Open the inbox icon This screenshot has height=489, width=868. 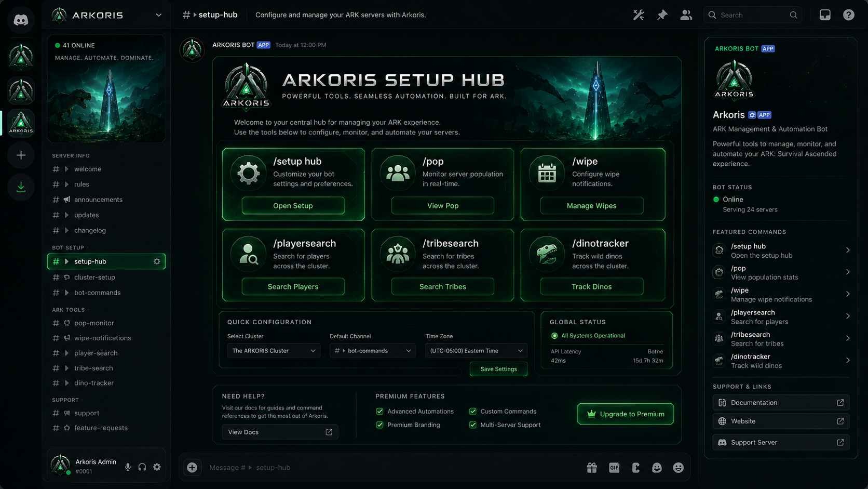pyautogui.click(x=825, y=15)
